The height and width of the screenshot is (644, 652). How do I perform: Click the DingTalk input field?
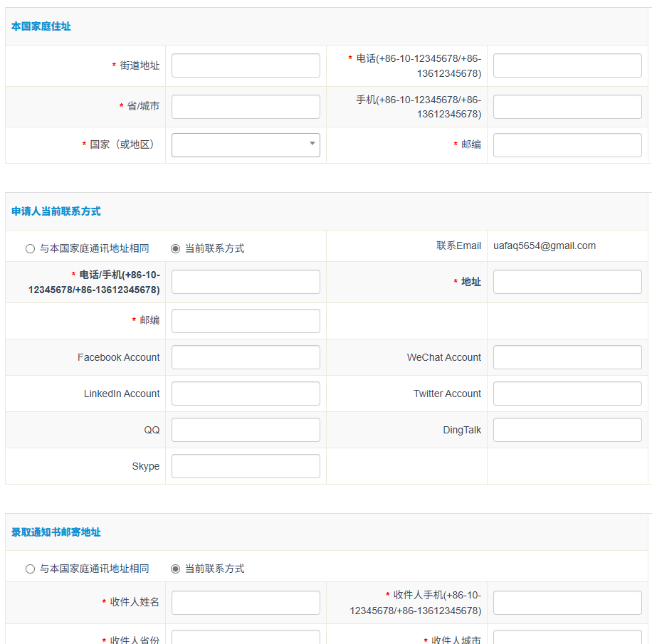(x=567, y=430)
